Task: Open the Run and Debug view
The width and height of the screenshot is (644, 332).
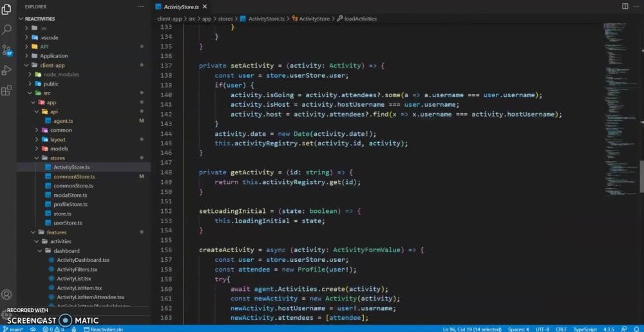Action: [x=6, y=70]
